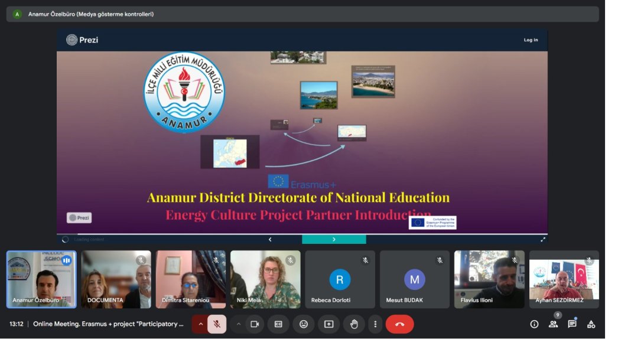Click muted mic icon on Rebeca Dorloti tile
This screenshot has height=362, width=644.
(365, 260)
